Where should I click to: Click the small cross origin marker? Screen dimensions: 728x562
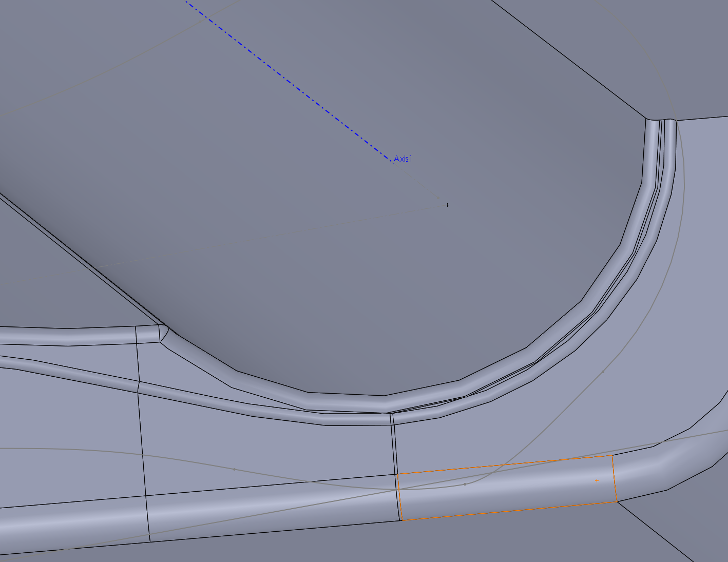(x=448, y=205)
